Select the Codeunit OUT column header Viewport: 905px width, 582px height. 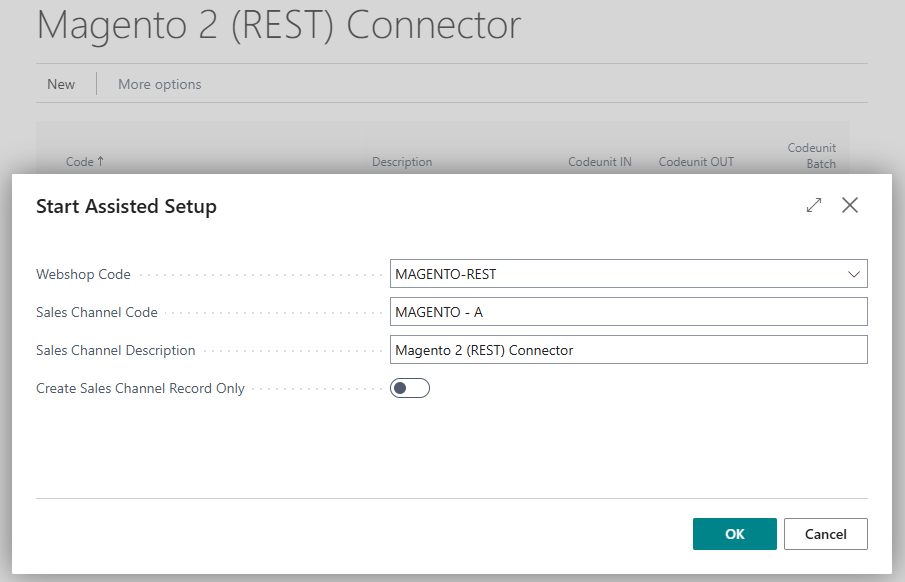[696, 162]
